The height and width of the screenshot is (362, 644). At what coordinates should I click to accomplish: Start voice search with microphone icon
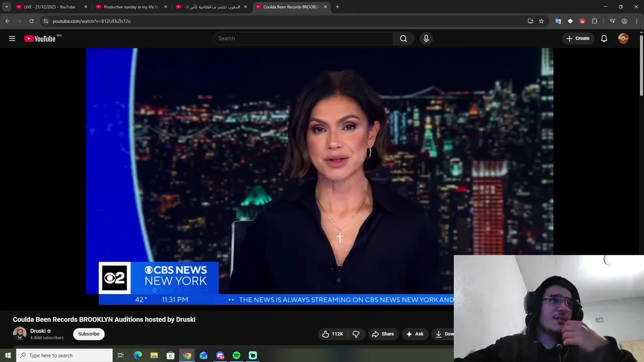pyautogui.click(x=426, y=39)
